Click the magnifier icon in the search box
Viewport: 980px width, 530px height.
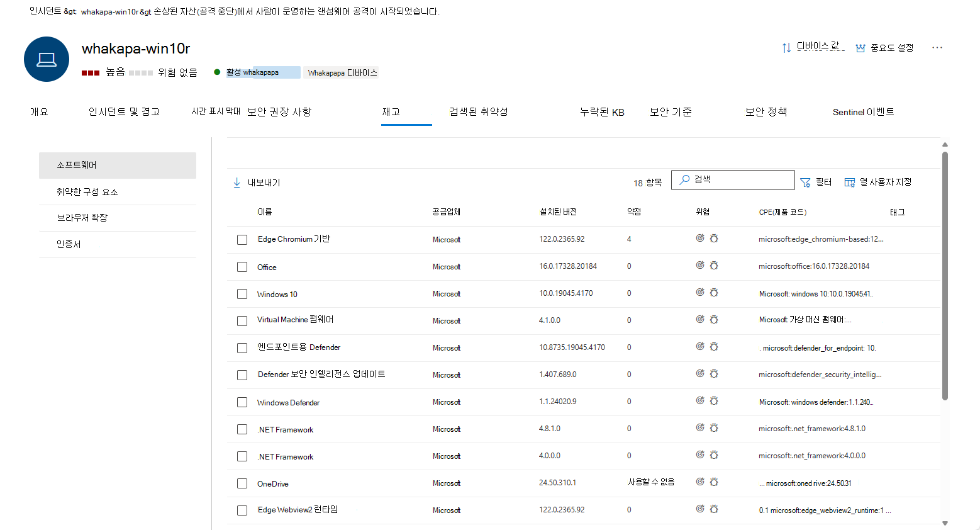click(684, 180)
